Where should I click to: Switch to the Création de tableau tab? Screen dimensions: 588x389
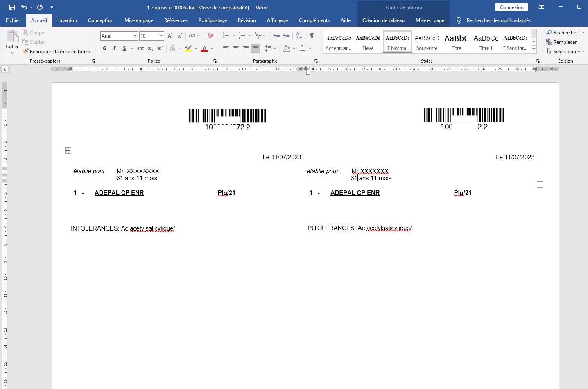(383, 20)
